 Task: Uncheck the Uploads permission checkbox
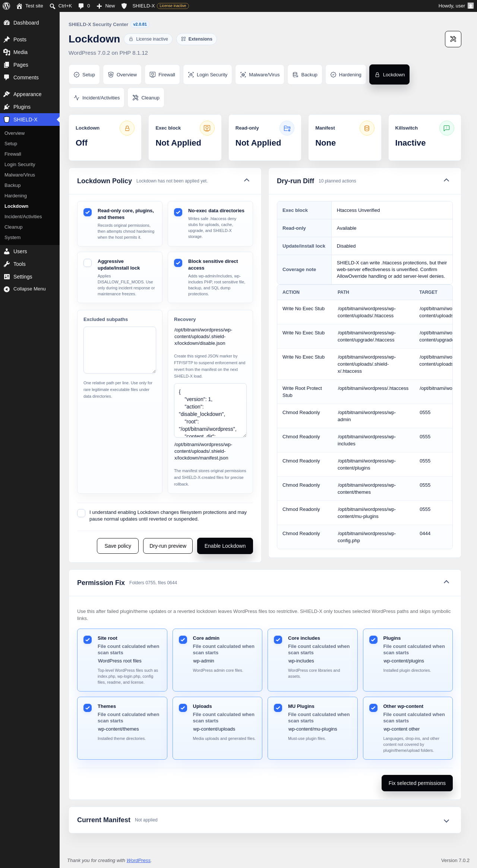tap(183, 708)
